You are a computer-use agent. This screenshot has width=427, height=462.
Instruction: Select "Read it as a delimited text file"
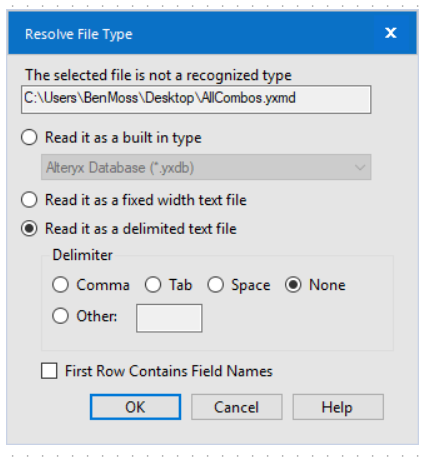click(x=29, y=229)
